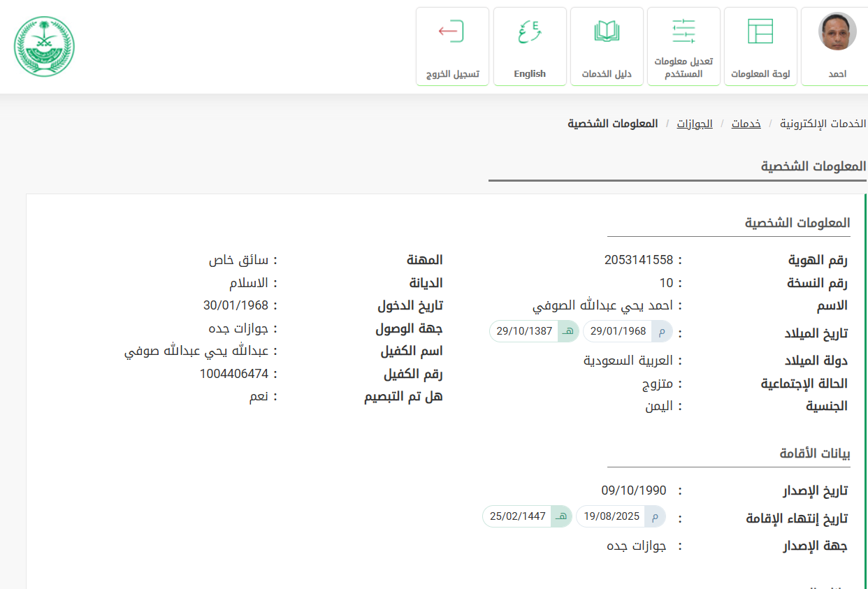Open the دليل الخدمات menu item
Screen dimensions: 868x589
607,74
